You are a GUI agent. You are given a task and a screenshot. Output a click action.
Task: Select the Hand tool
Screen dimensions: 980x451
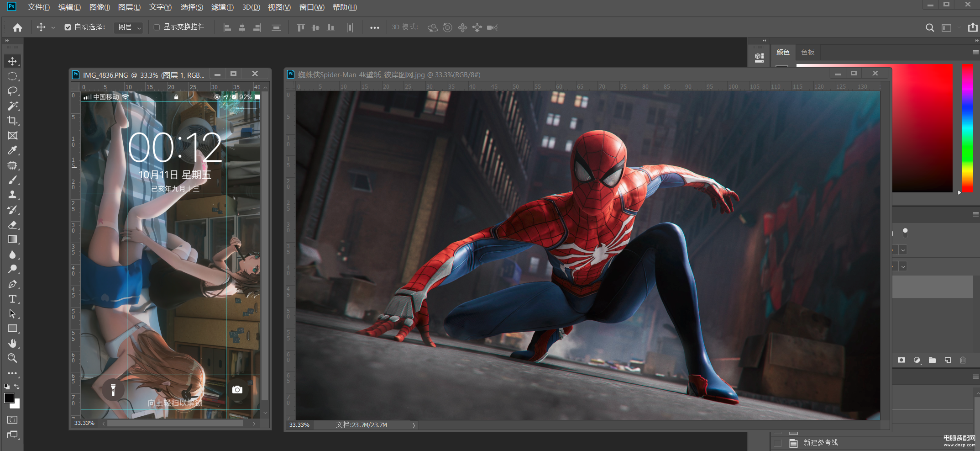click(x=12, y=343)
